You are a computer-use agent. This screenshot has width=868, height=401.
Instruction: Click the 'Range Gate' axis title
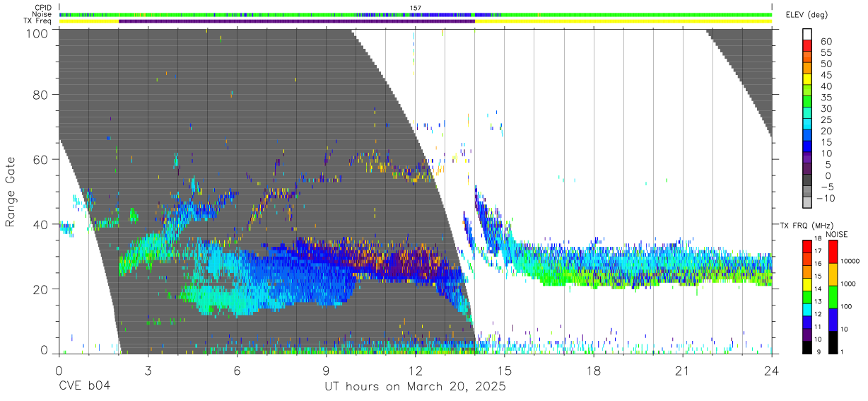click(11, 192)
